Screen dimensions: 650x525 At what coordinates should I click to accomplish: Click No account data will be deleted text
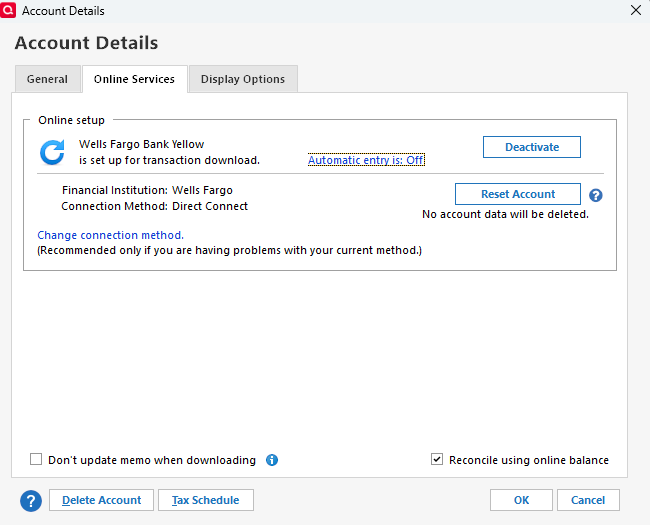(x=505, y=214)
